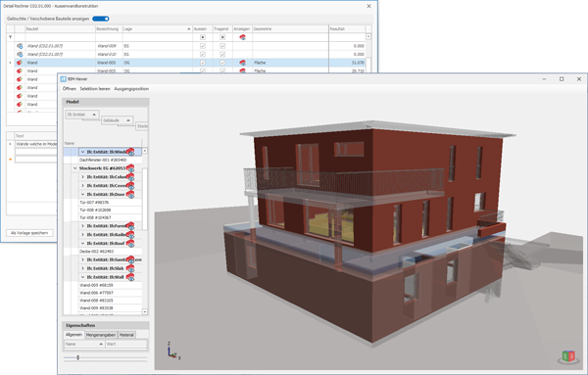Click the Geometrie column header

(x=290, y=28)
